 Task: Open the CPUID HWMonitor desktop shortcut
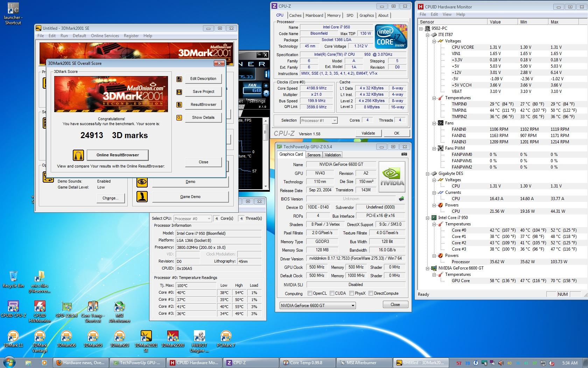pos(40,311)
